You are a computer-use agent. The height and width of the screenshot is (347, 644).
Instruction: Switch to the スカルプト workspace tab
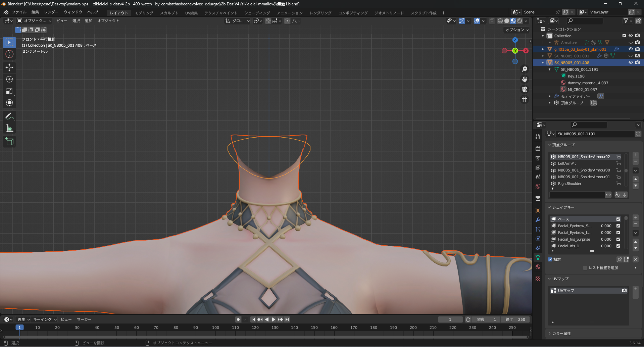click(x=169, y=13)
